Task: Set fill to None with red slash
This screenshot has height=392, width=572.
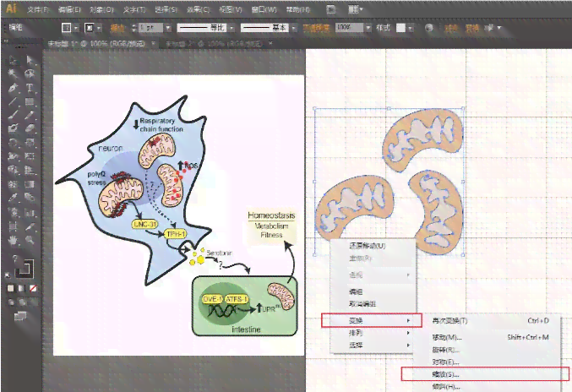Action: (33, 288)
